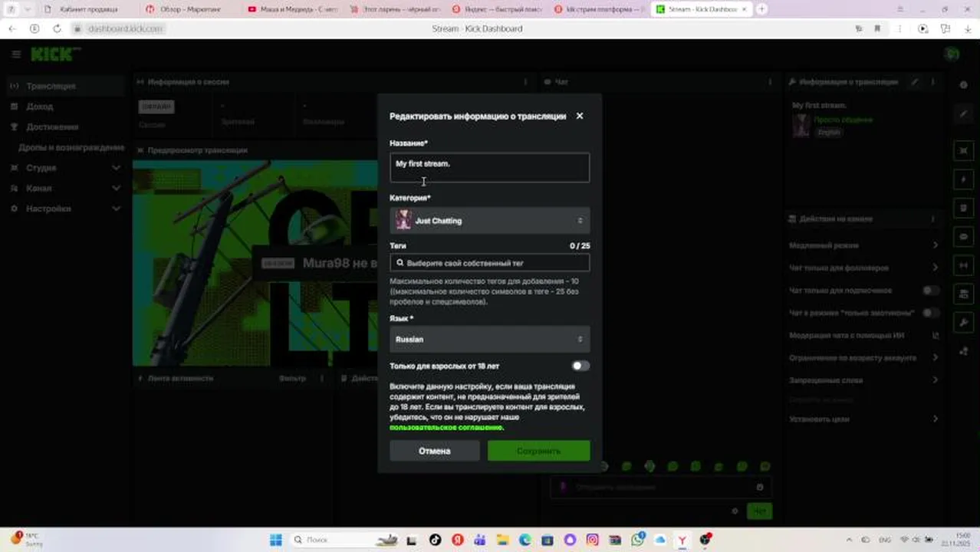
Task: Open Установить цели setting
Action: pos(863,419)
